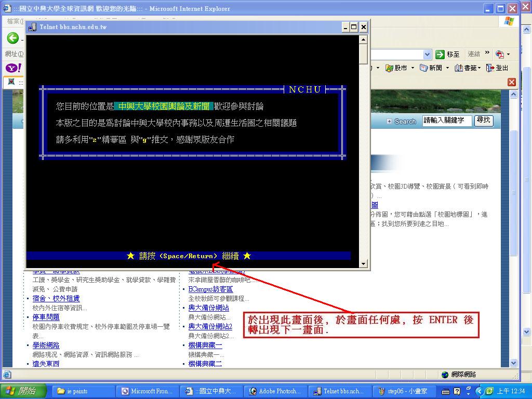This screenshot has width=532, height=399.
Task: Click the Telnet scrollbar down arrow
Action: [x=363, y=263]
